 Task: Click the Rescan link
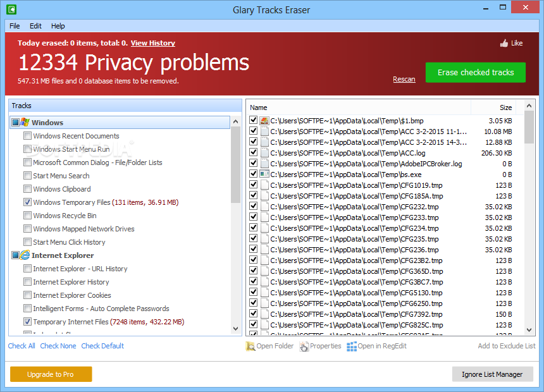404,79
